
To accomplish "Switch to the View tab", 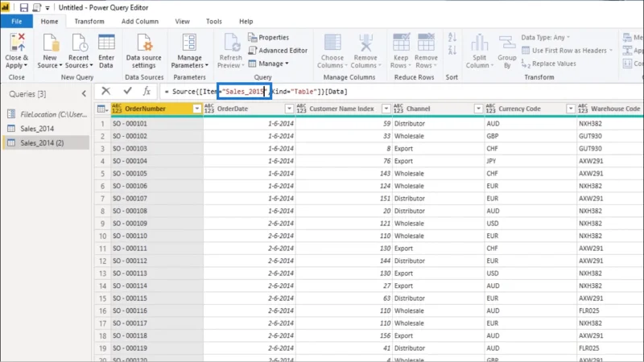I will point(183,22).
